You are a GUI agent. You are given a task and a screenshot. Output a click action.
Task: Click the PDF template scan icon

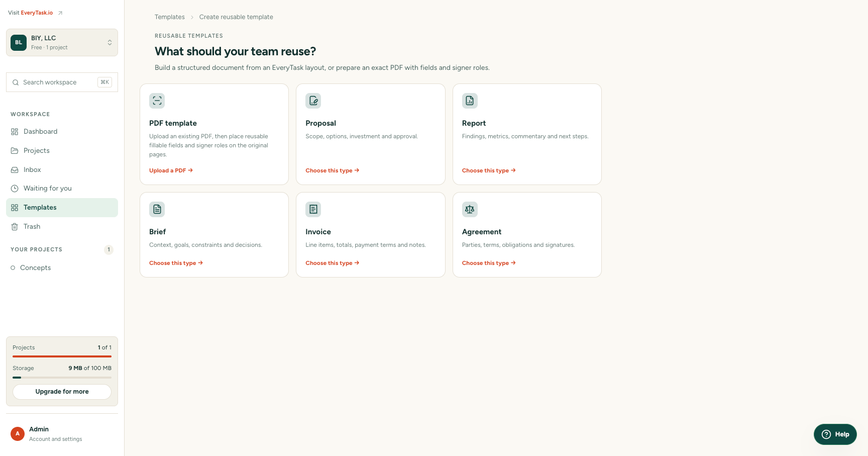[157, 101]
